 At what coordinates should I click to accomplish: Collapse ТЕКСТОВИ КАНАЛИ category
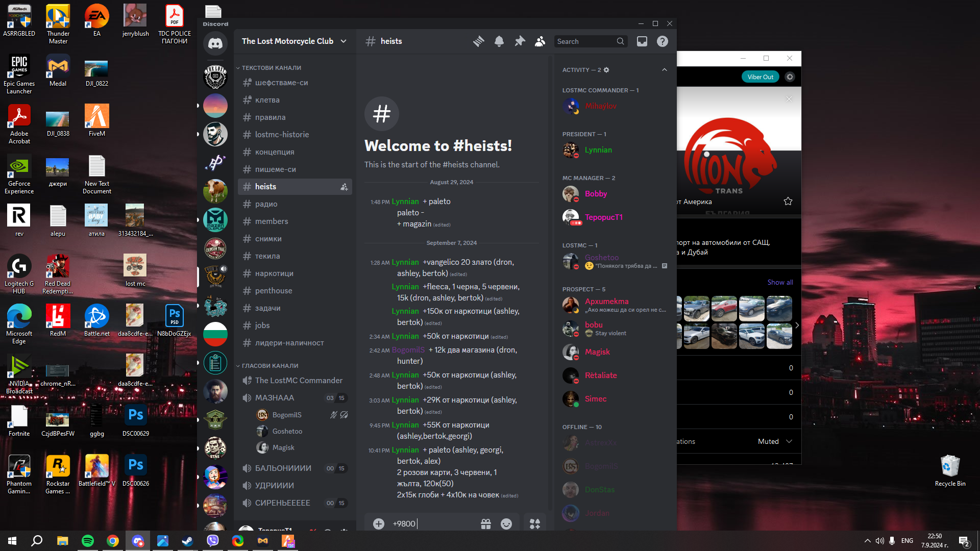point(271,68)
